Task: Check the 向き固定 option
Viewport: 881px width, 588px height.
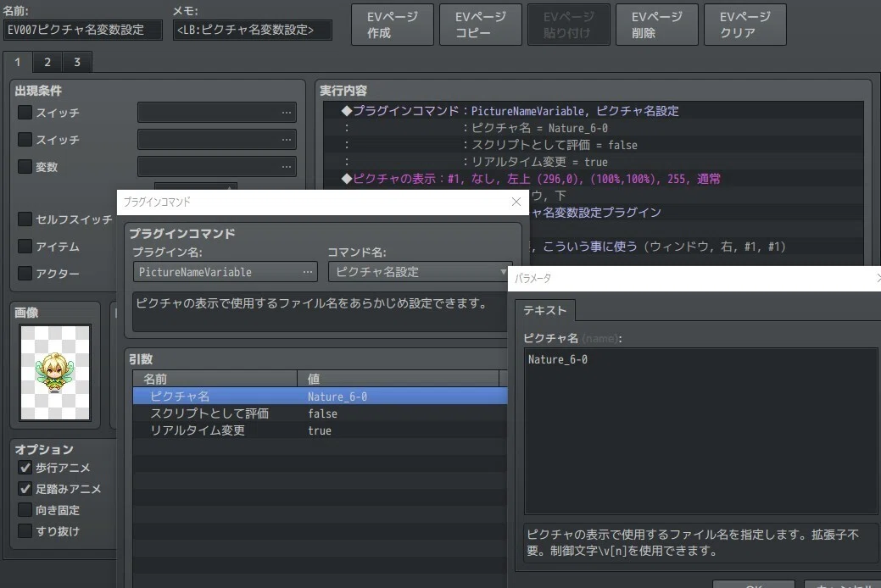Action: pyautogui.click(x=25, y=510)
